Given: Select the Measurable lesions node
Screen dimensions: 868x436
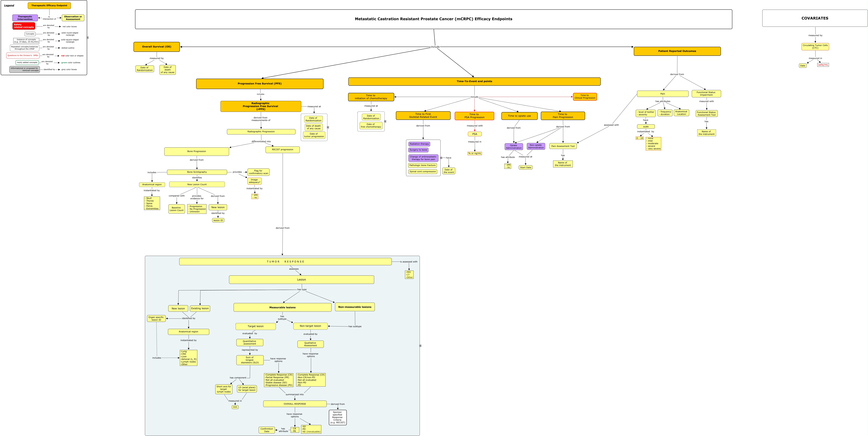Looking at the screenshot, I should tap(282, 307).
